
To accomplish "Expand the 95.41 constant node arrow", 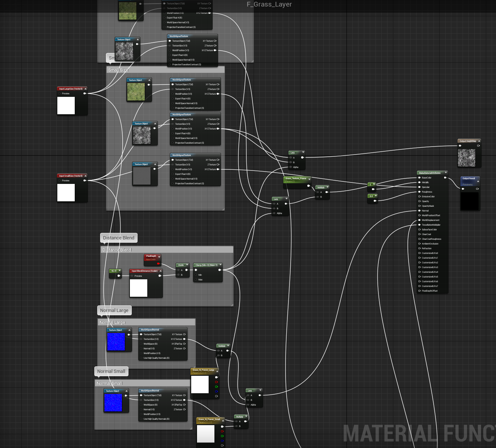I will pyautogui.click(x=120, y=271).
